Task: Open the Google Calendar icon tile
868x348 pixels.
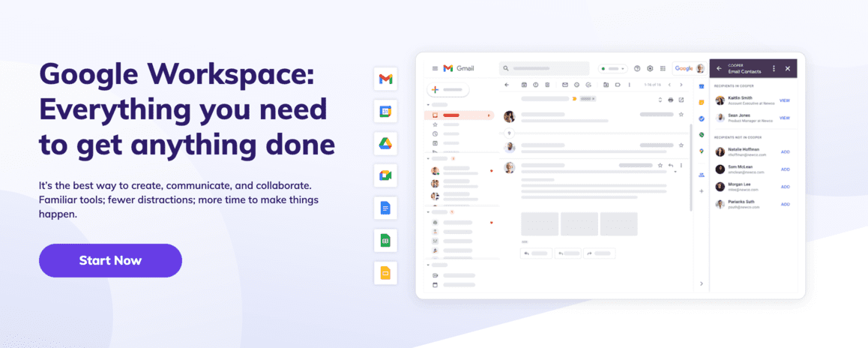Action: [385, 112]
